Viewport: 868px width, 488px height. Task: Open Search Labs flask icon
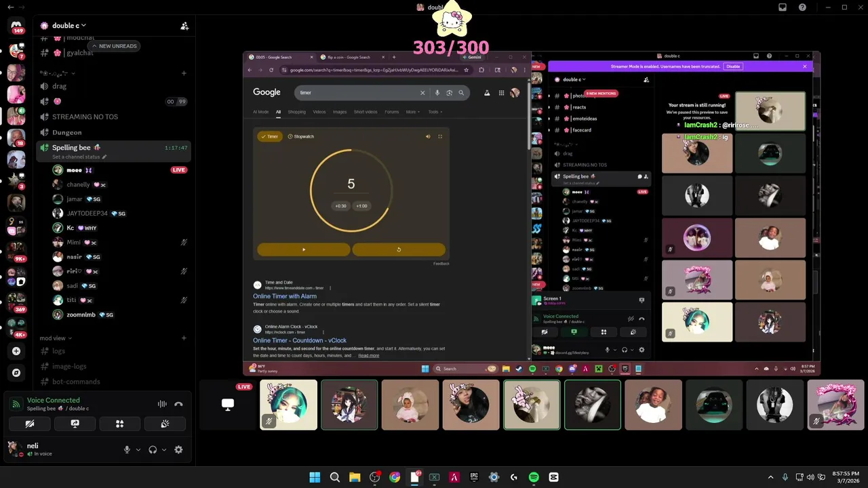coord(487,93)
